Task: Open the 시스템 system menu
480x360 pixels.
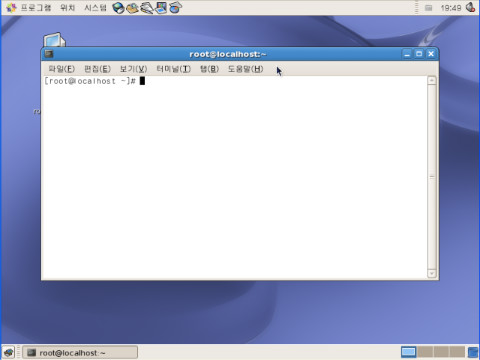Action: [95, 7]
